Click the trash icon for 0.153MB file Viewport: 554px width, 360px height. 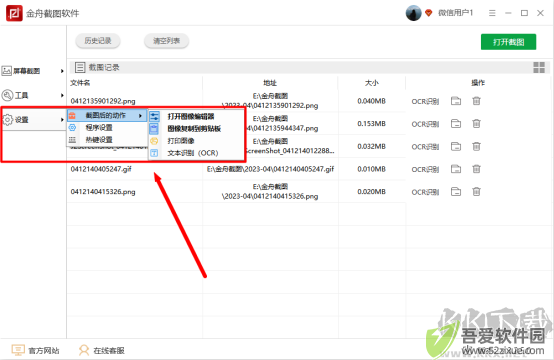[x=476, y=124]
